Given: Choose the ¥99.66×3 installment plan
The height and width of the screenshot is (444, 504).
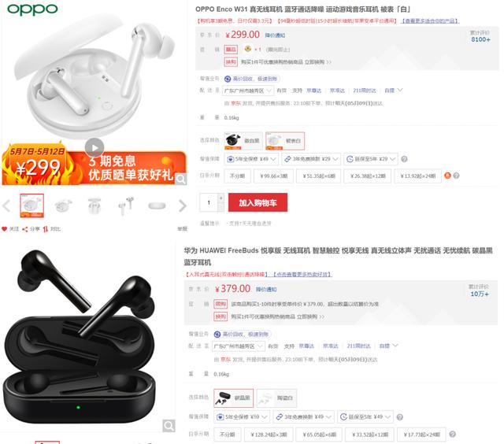Looking at the screenshot, I should (273, 176).
